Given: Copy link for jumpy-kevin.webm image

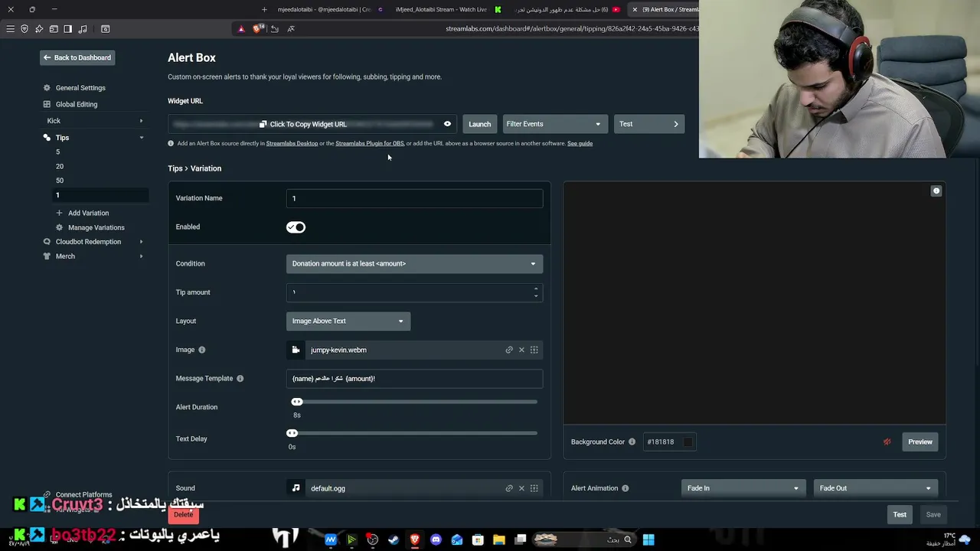Looking at the screenshot, I should coord(509,350).
